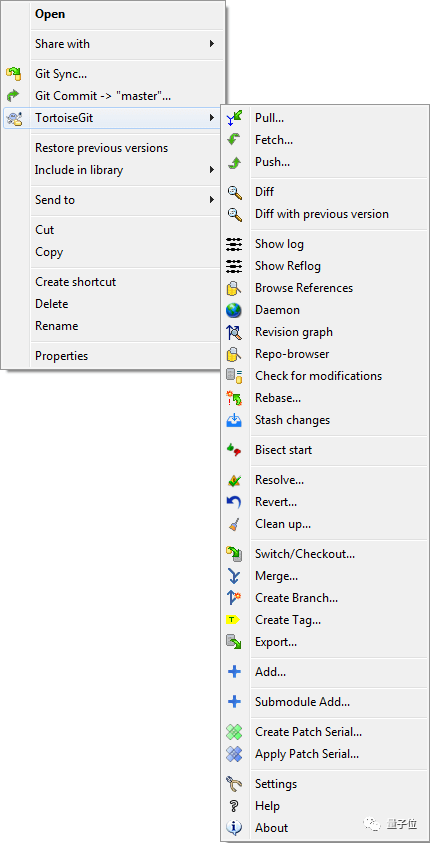Click the Clean up broom icon
The image size is (430, 843).
(234, 524)
